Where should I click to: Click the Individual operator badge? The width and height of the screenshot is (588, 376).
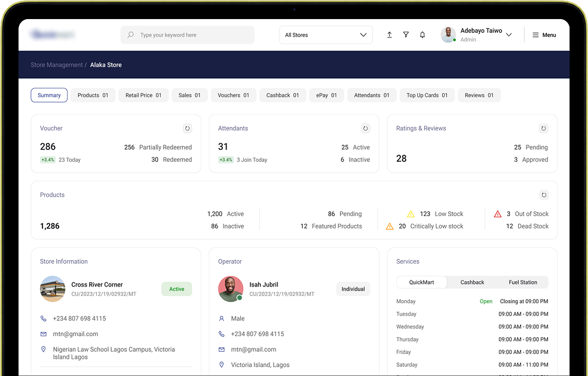click(x=353, y=289)
